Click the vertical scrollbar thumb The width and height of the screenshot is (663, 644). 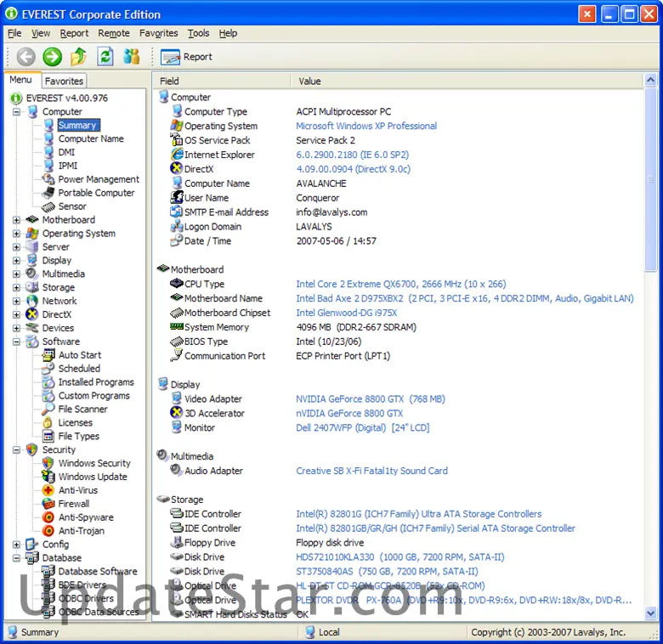click(x=651, y=179)
